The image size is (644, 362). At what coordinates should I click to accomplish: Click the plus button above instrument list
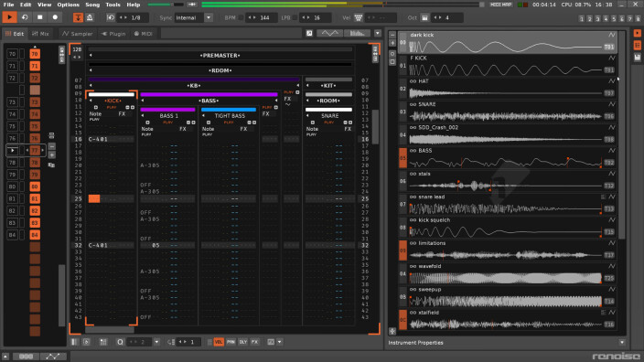392,43
